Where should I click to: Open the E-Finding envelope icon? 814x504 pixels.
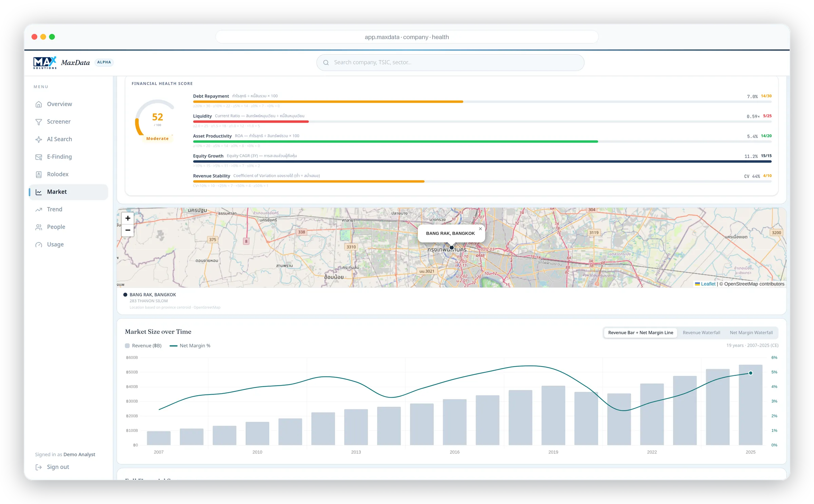pyautogui.click(x=39, y=157)
